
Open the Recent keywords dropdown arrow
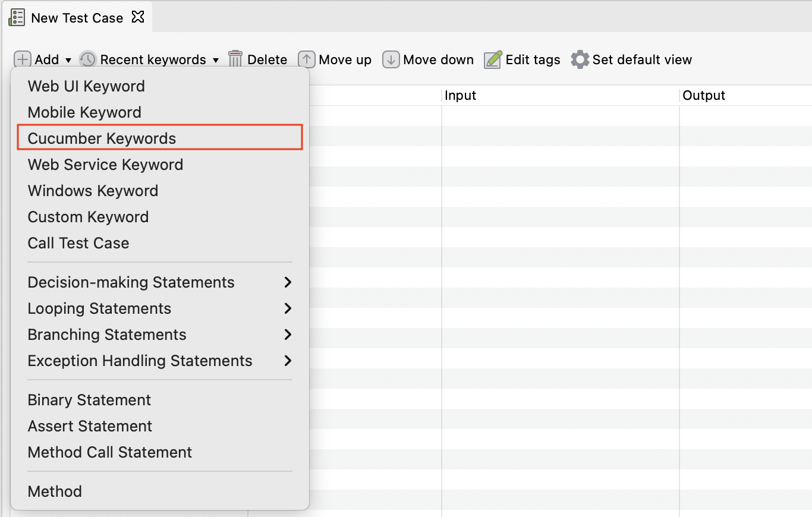pos(216,60)
